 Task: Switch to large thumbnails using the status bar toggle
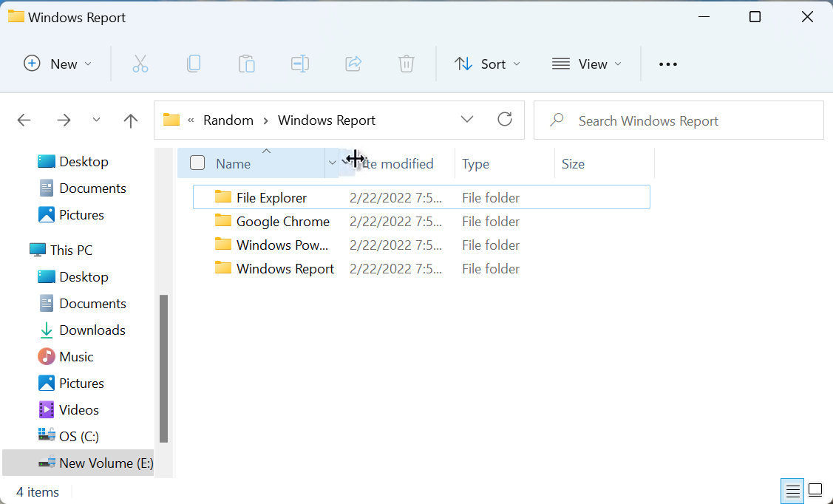(815, 491)
